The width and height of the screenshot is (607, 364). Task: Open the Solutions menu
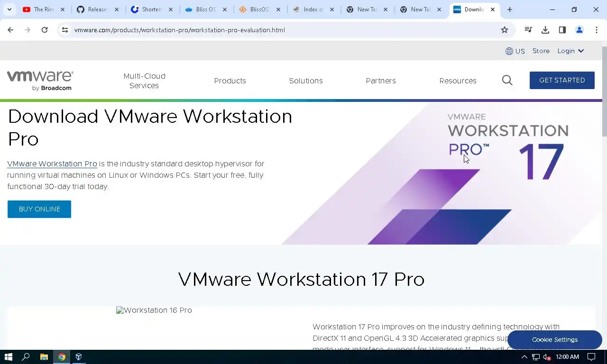point(306,81)
